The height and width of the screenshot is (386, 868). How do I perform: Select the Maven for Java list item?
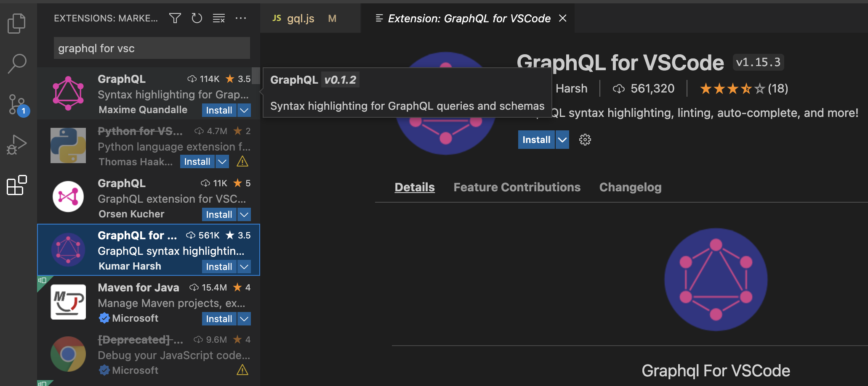point(149,302)
